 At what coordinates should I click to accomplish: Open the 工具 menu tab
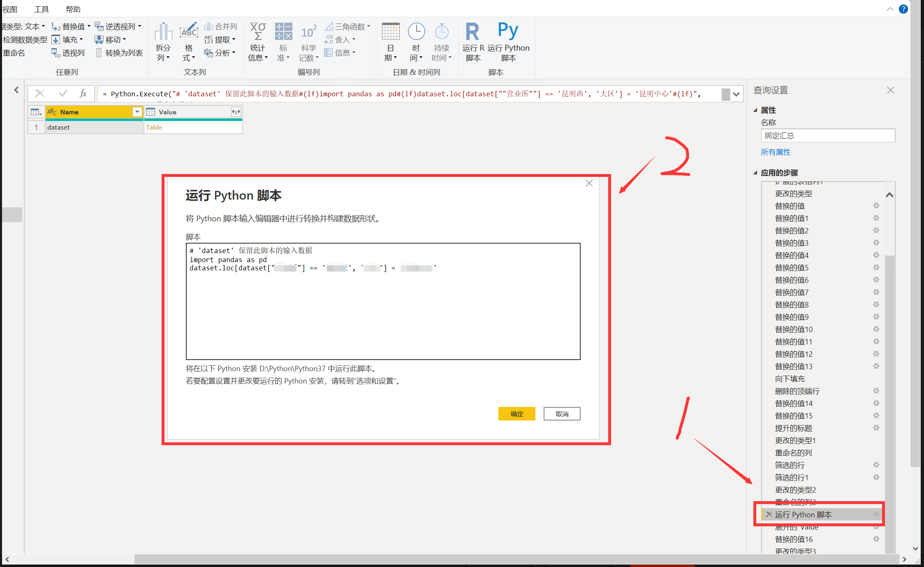pyautogui.click(x=41, y=9)
